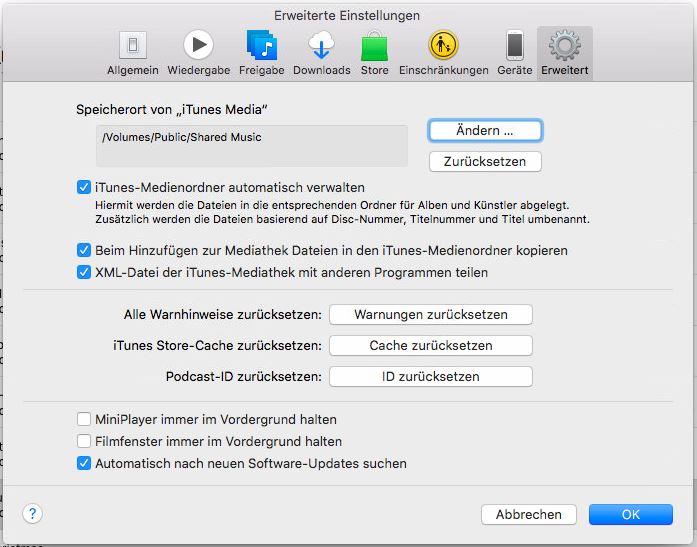Disable automatic Software-Updates search checkbox
The width and height of the screenshot is (697, 547).
(x=84, y=463)
